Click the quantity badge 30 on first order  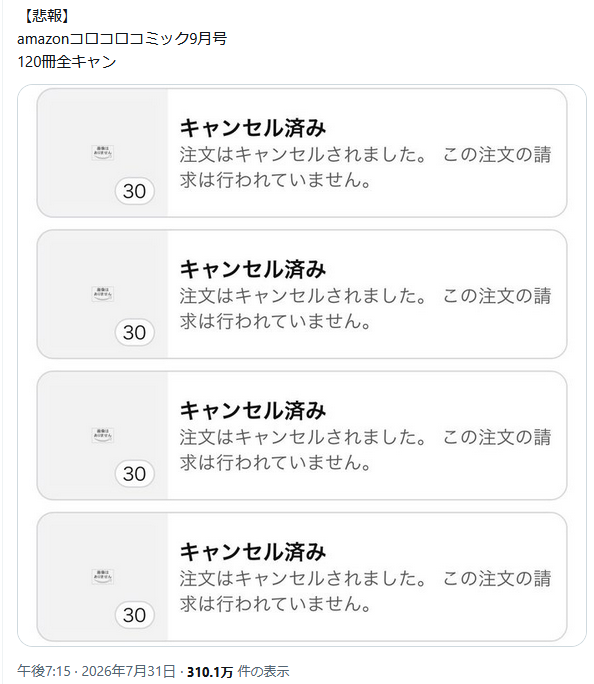(134, 191)
